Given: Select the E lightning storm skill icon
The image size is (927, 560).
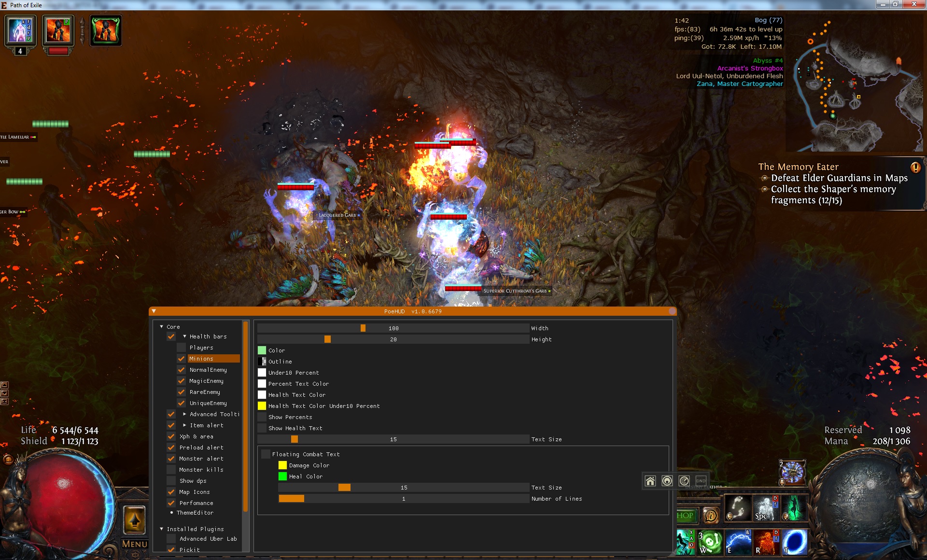Looking at the screenshot, I should pos(738,542).
